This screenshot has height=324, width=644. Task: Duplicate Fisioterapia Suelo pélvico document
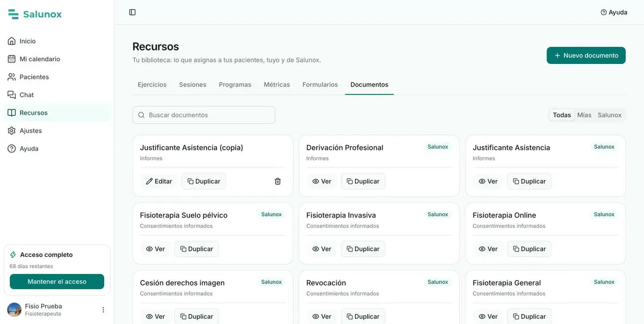pos(196,249)
